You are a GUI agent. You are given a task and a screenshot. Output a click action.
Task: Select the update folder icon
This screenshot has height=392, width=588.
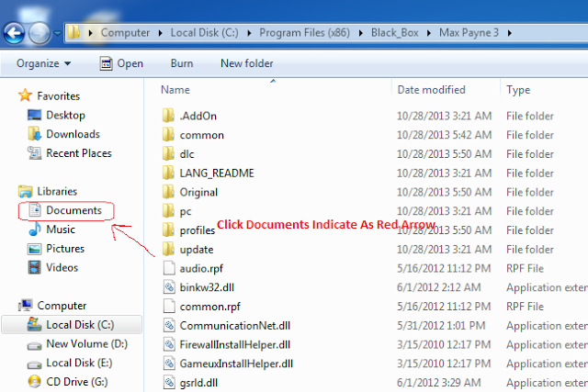[168, 249]
